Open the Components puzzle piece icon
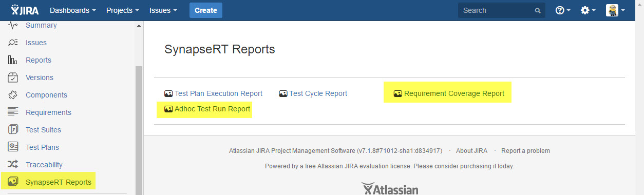The height and width of the screenshot is (195, 644). (13, 95)
